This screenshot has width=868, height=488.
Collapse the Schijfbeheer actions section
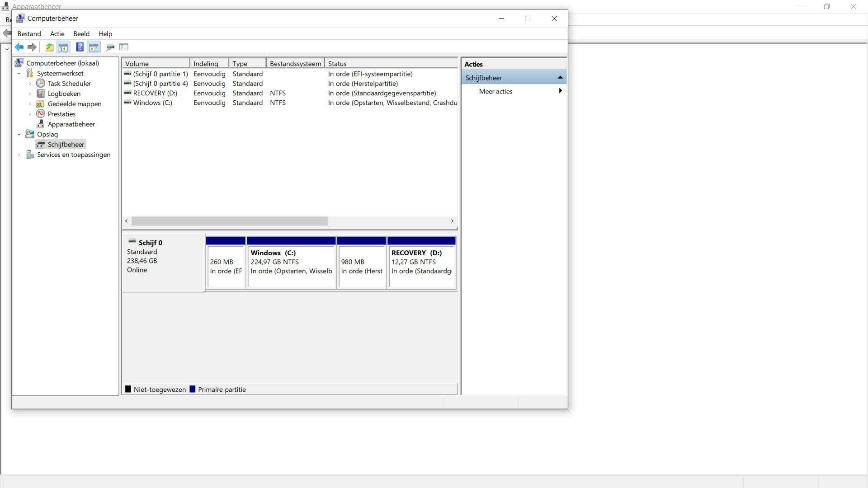[x=560, y=78]
